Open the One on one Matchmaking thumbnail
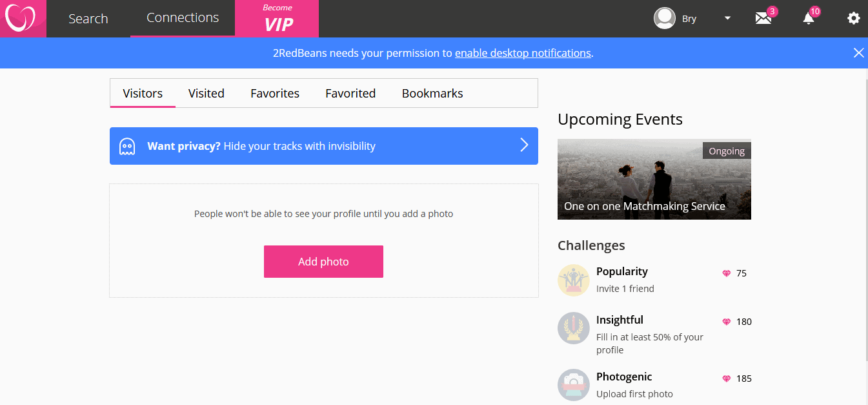Viewport: 868px width, 405px height. 654,179
